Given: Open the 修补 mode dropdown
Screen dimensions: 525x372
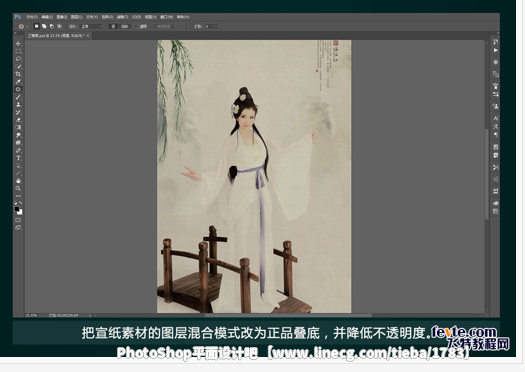Looking at the screenshot, I should click(91, 26).
